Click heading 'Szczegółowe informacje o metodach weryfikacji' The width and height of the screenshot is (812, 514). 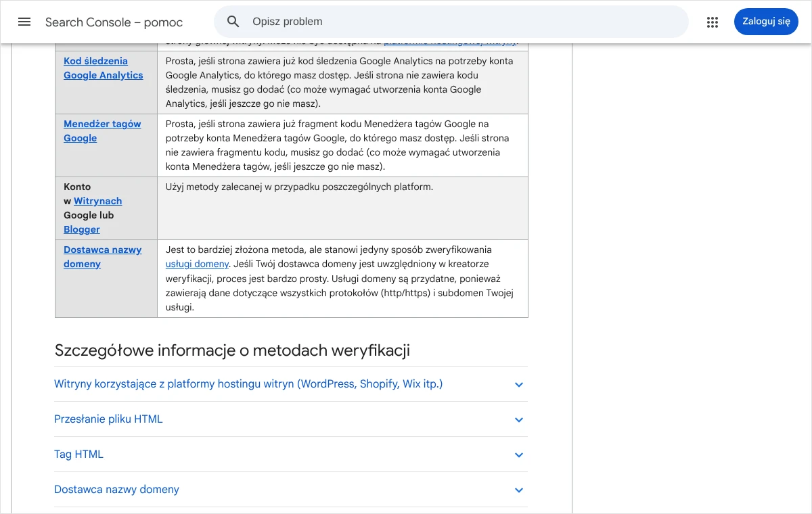pos(232,350)
